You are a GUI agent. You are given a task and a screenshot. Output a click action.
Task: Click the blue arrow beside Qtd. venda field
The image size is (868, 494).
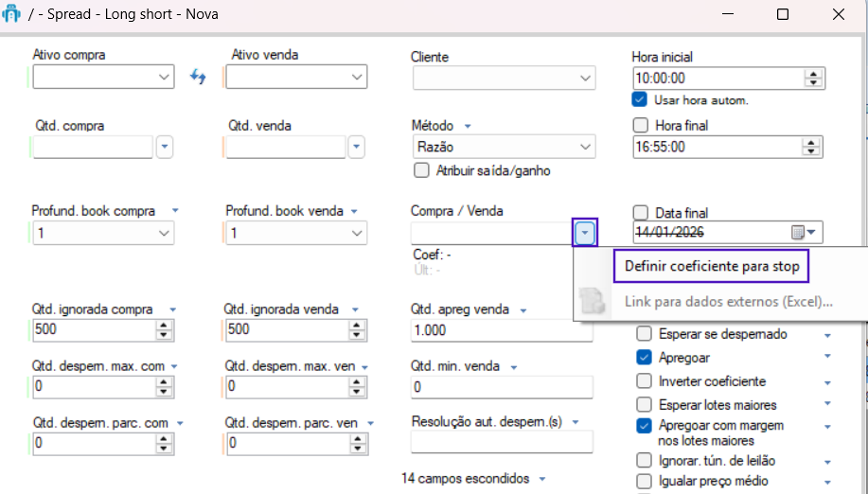coord(356,147)
